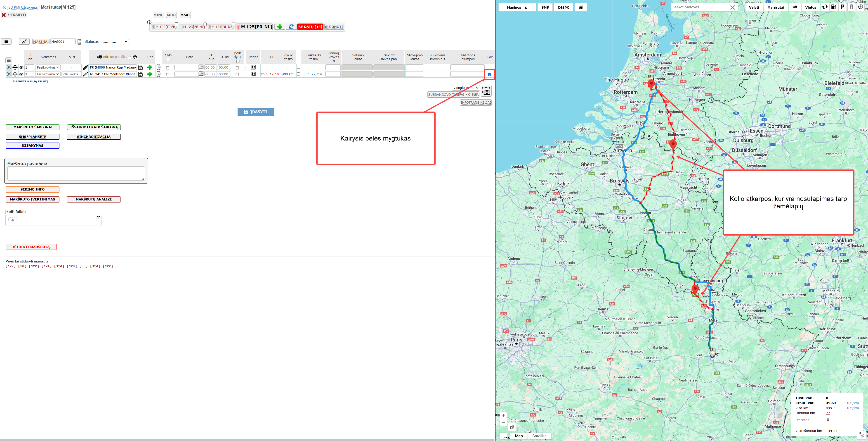
Task: Edit the Montfoort address with pencil icon
Action: (85, 74)
